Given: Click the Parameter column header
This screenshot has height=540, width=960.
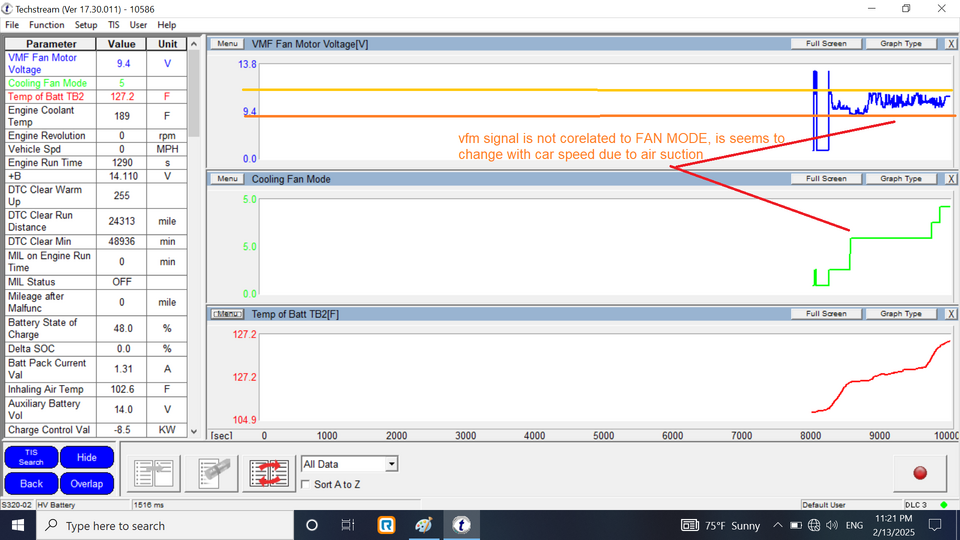Looking at the screenshot, I should (x=51, y=44).
